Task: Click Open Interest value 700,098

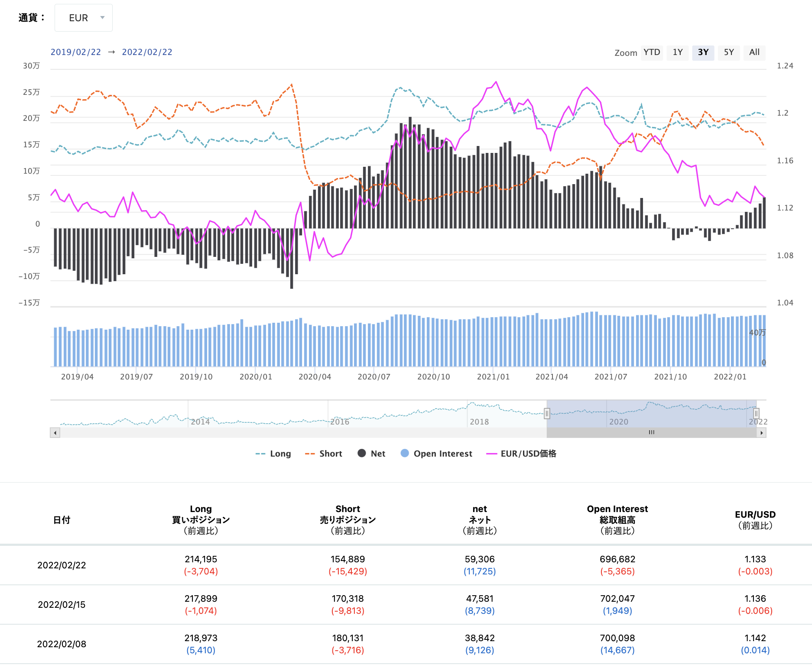Action: (617, 638)
